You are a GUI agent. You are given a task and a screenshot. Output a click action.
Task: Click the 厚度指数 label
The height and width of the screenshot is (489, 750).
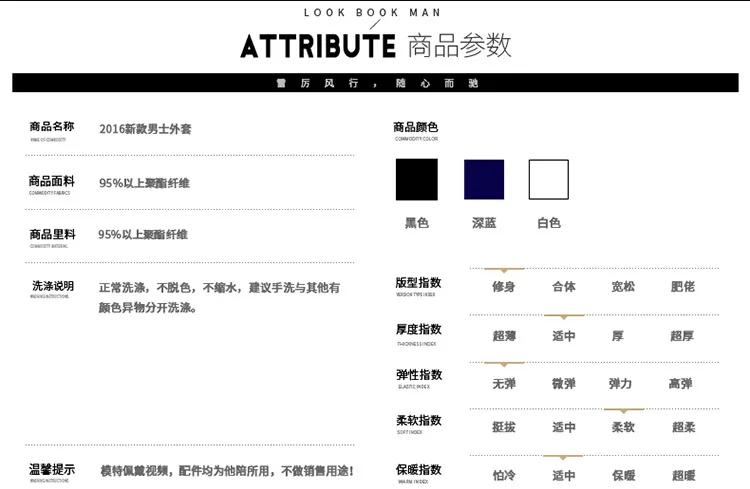419,329
